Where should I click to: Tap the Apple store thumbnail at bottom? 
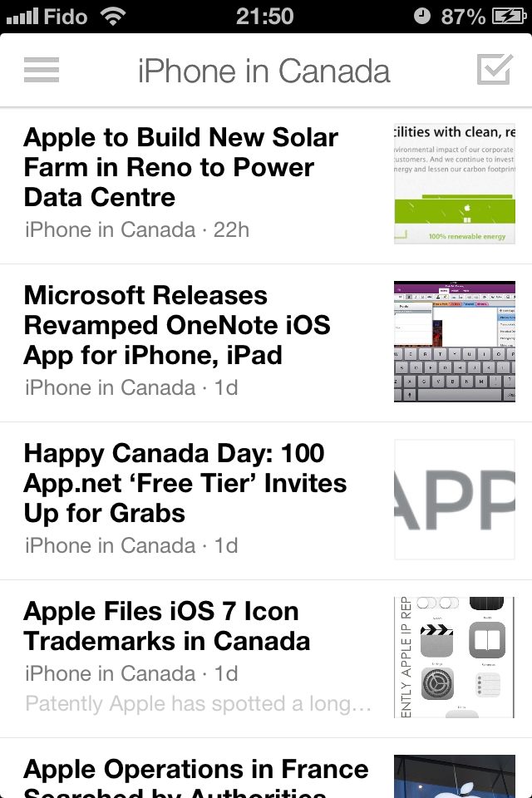tap(455, 776)
